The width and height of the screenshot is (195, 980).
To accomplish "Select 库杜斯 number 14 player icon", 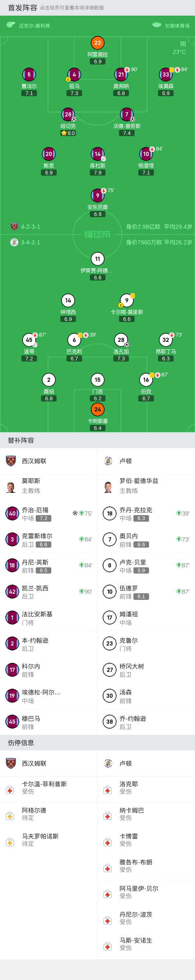I will pos(97,154).
